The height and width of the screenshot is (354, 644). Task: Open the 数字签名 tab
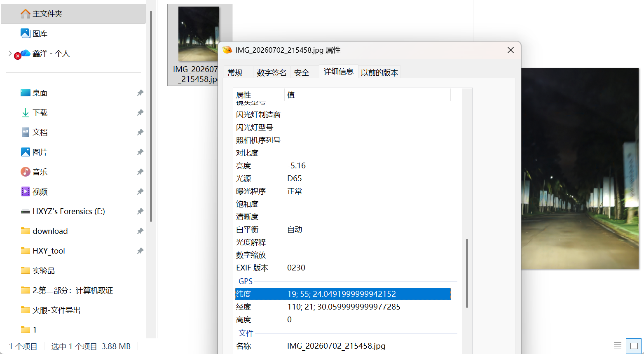click(x=272, y=73)
